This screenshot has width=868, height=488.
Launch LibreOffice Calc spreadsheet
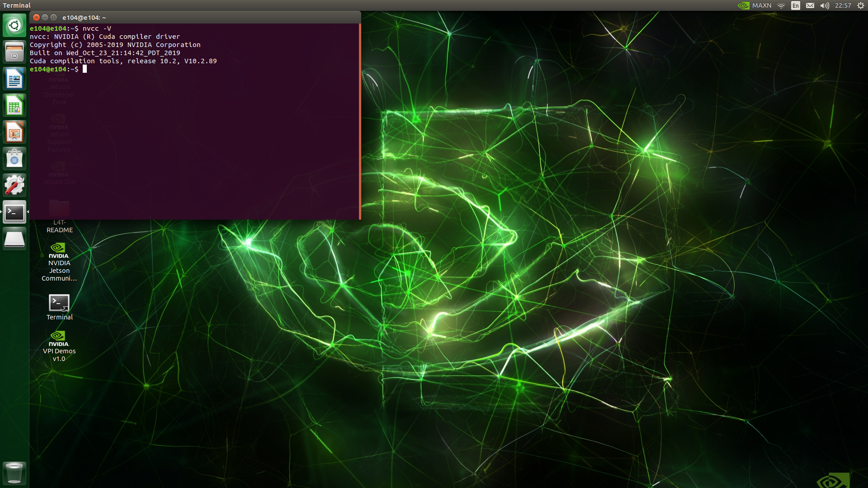point(14,106)
